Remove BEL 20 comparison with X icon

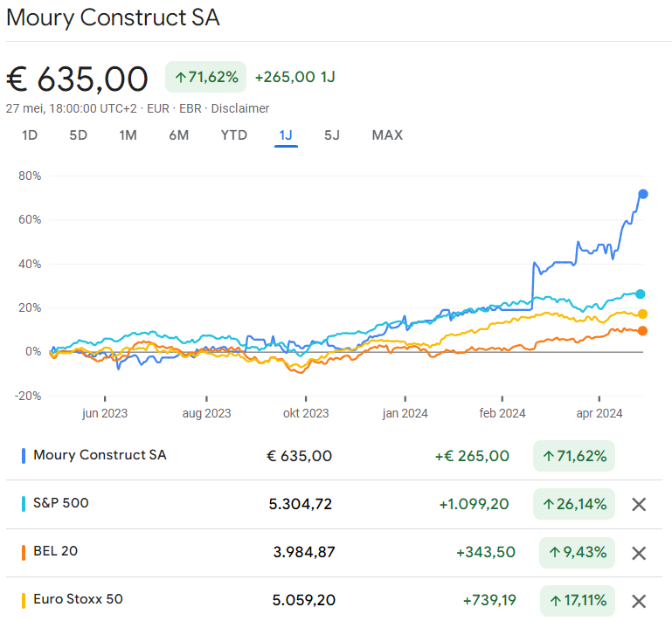tap(639, 553)
